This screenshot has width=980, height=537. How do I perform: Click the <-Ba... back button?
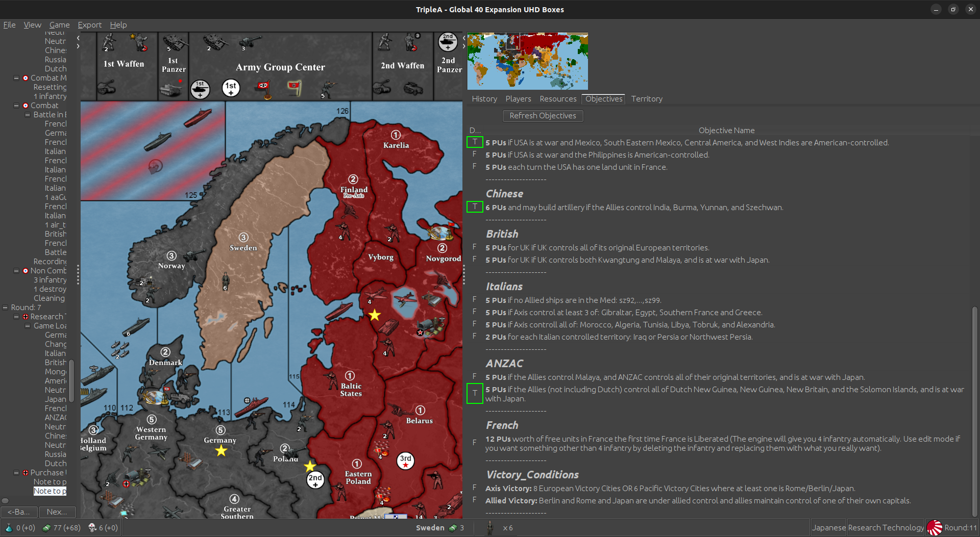click(19, 512)
